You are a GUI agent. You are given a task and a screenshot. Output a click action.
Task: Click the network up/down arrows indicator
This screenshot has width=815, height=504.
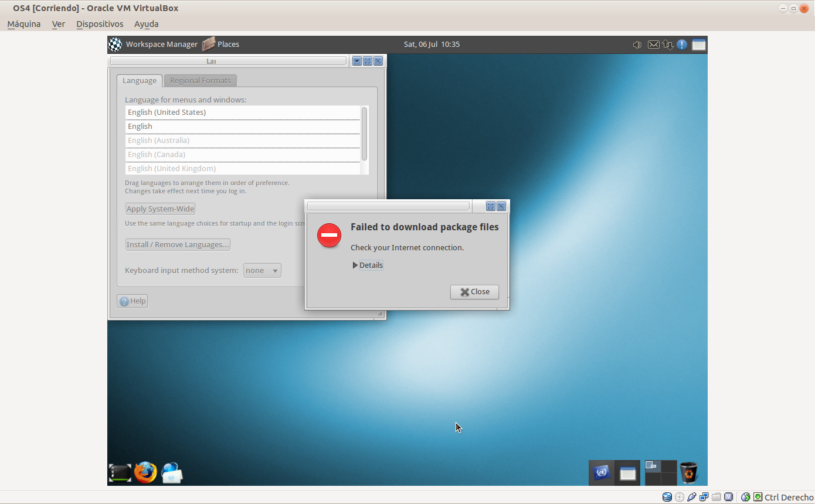point(668,45)
